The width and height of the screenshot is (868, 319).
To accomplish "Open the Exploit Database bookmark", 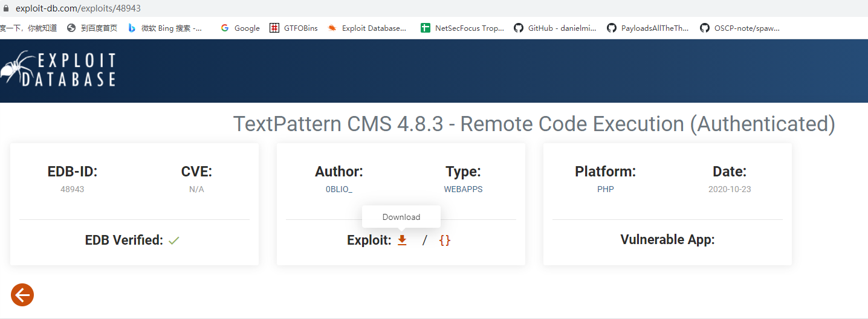I will coord(367,28).
